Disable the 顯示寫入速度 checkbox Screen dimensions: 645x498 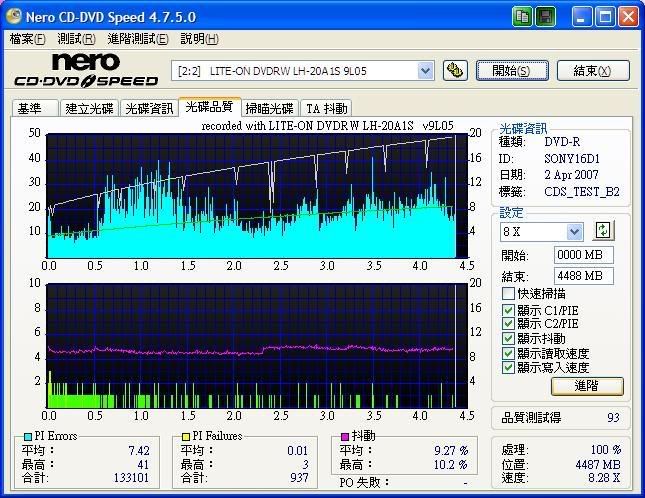(508, 367)
